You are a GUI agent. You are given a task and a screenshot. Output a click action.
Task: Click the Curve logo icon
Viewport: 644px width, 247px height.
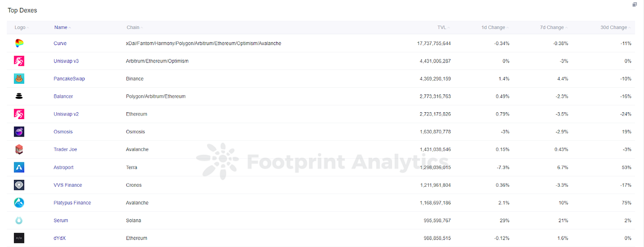point(19,43)
